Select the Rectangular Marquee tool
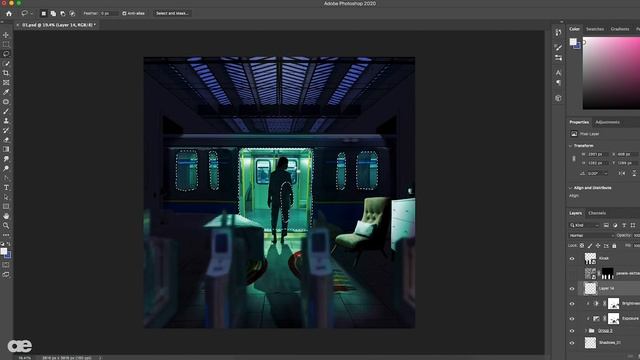This screenshot has height=360, width=640. click(6, 44)
